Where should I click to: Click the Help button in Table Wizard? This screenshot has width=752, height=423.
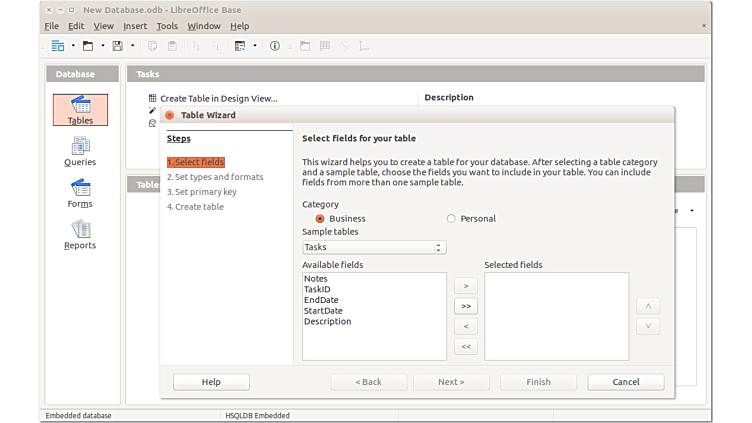click(x=211, y=382)
